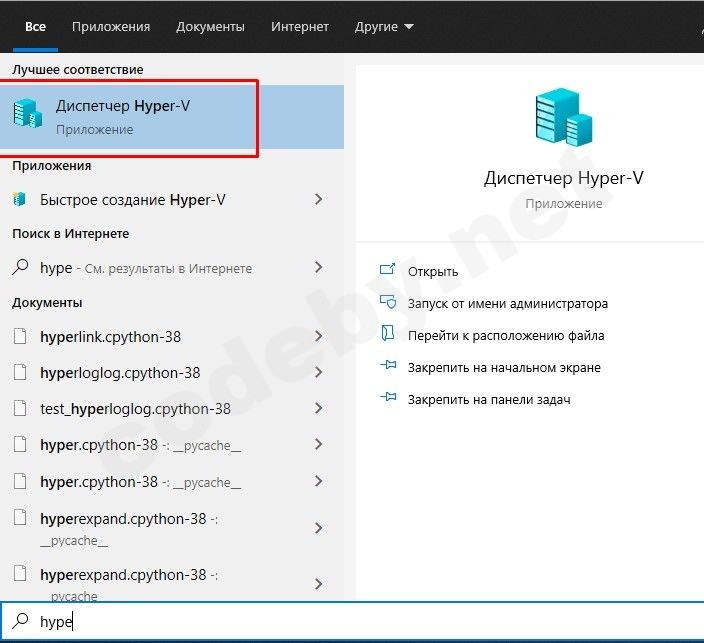Image resolution: width=704 pixels, height=643 pixels.
Task: Click Открыть action
Action: tap(433, 272)
